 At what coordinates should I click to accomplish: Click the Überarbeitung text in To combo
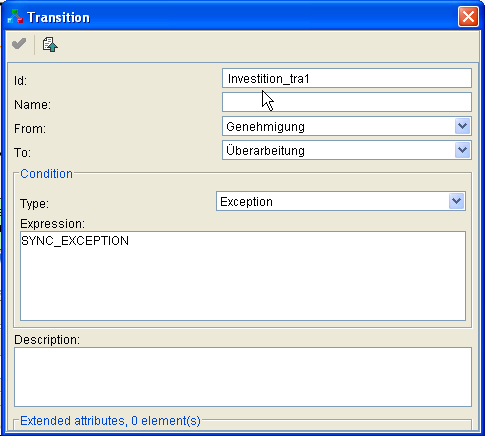[265, 150]
